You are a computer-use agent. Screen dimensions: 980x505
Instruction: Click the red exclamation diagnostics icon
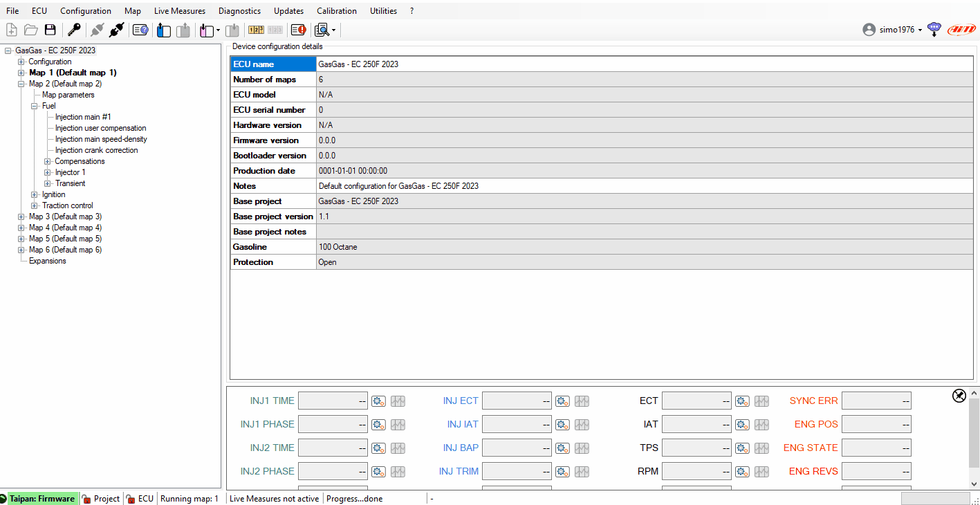pyautogui.click(x=298, y=30)
